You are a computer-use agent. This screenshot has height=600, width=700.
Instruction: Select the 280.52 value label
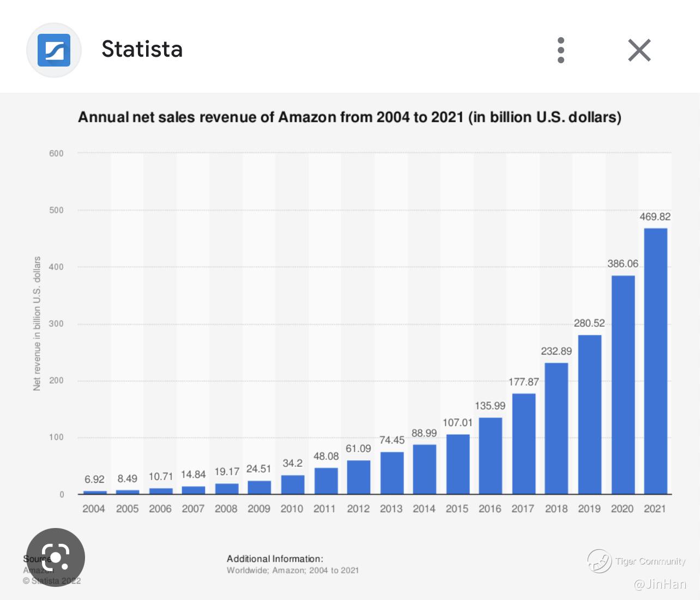589,323
